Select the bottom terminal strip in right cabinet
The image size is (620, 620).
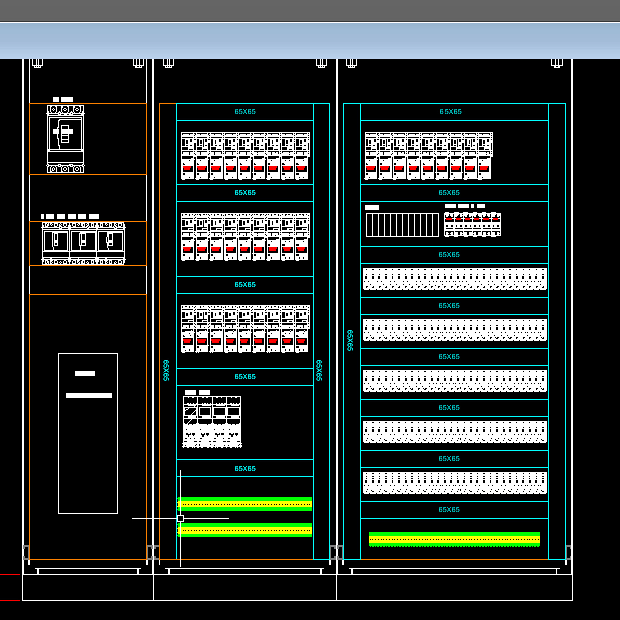pos(455,483)
